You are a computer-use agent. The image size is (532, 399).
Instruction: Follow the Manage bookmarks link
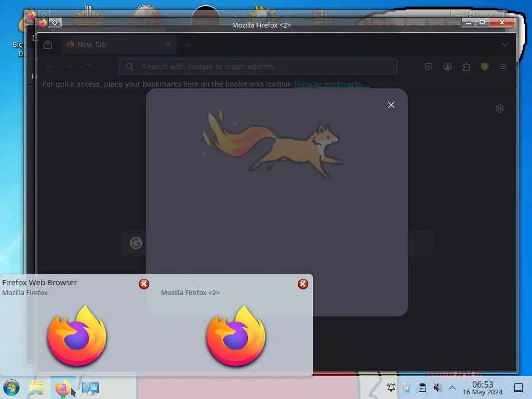(x=331, y=84)
